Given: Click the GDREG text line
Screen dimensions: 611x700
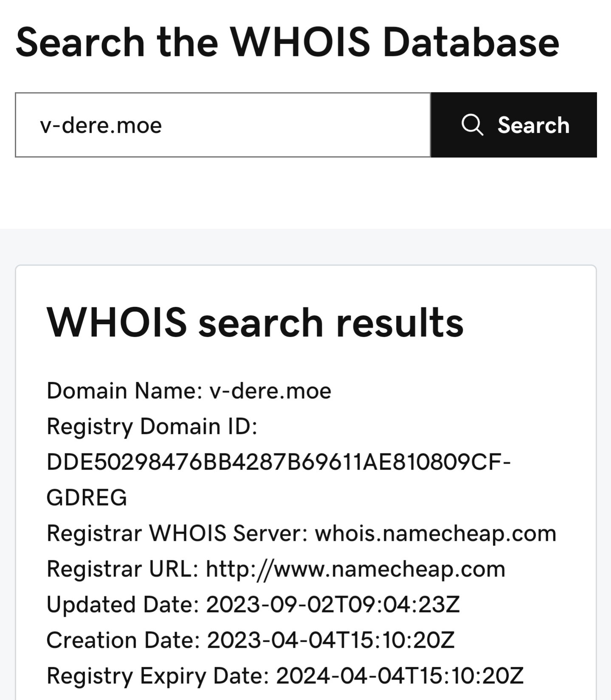Looking at the screenshot, I should [x=87, y=498].
